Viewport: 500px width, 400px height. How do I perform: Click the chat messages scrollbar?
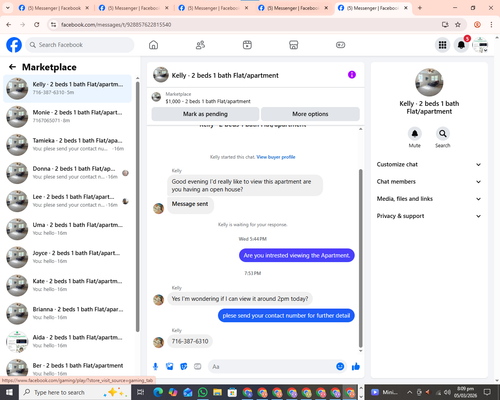pyautogui.click(x=360, y=258)
